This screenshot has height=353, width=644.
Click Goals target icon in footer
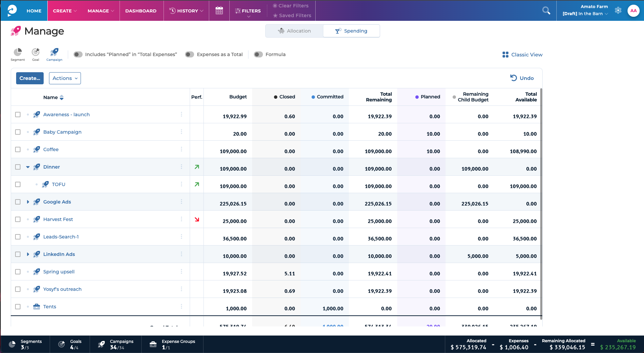(61, 344)
